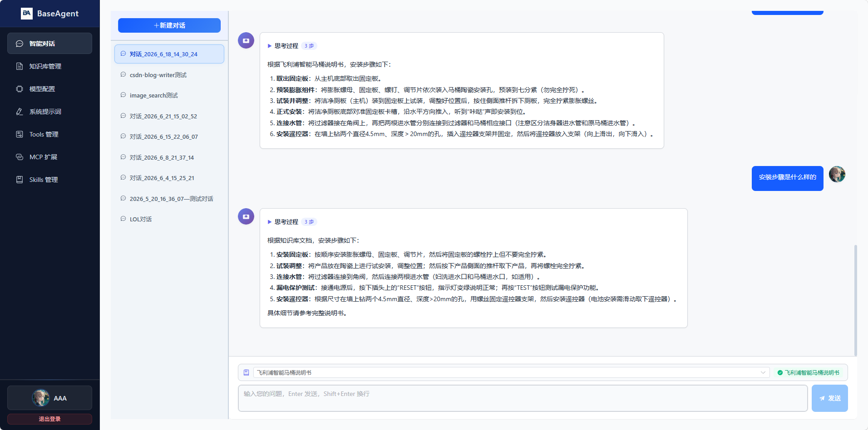Click chat icon beside 对话_2026_6_21_15_02_52

(123, 116)
